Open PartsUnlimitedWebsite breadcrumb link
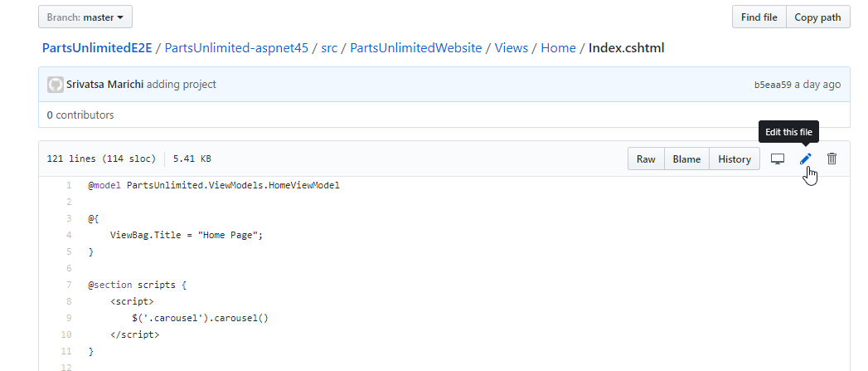 pos(415,48)
